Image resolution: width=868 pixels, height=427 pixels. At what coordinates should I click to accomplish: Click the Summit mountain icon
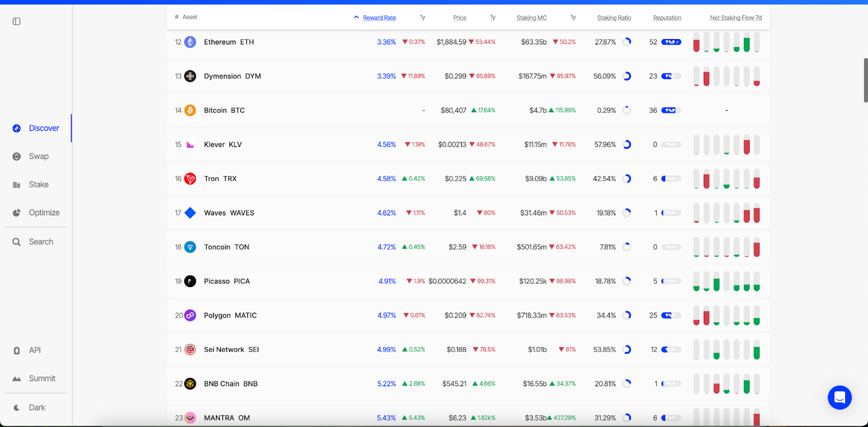pyautogui.click(x=17, y=379)
